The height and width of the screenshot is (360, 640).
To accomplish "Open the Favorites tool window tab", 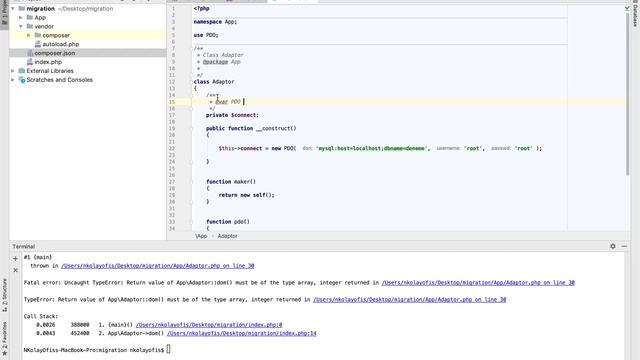I will 4,337.
